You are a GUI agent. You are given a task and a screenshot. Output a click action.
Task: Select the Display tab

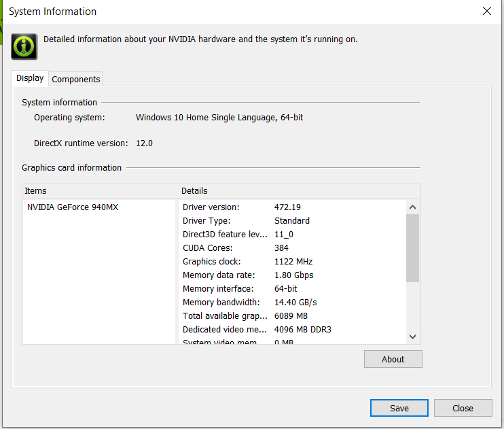pyautogui.click(x=30, y=78)
